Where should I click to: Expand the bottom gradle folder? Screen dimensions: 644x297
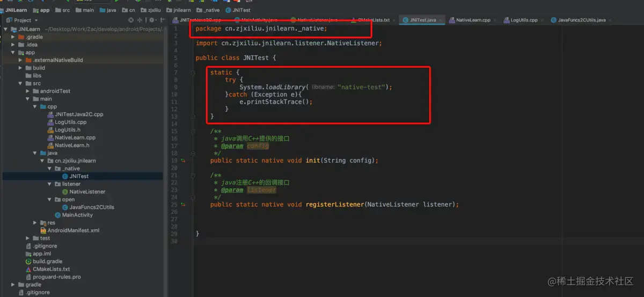[13, 285]
